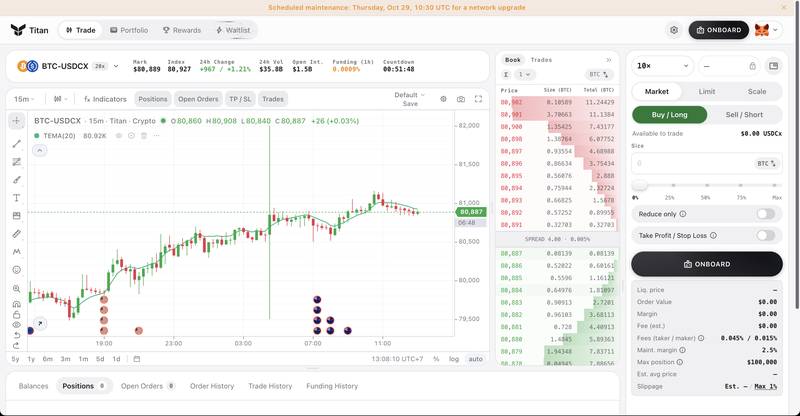Click the size input field

[x=707, y=163]
